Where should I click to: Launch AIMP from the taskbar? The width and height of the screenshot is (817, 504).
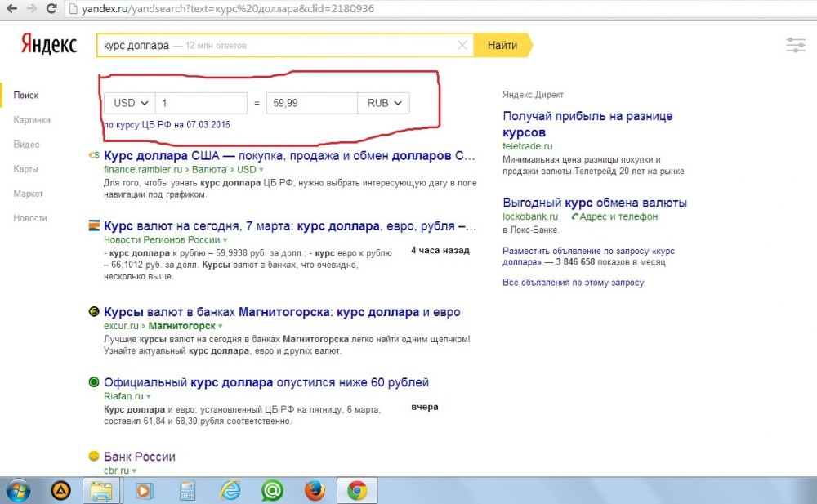(61, 490)
